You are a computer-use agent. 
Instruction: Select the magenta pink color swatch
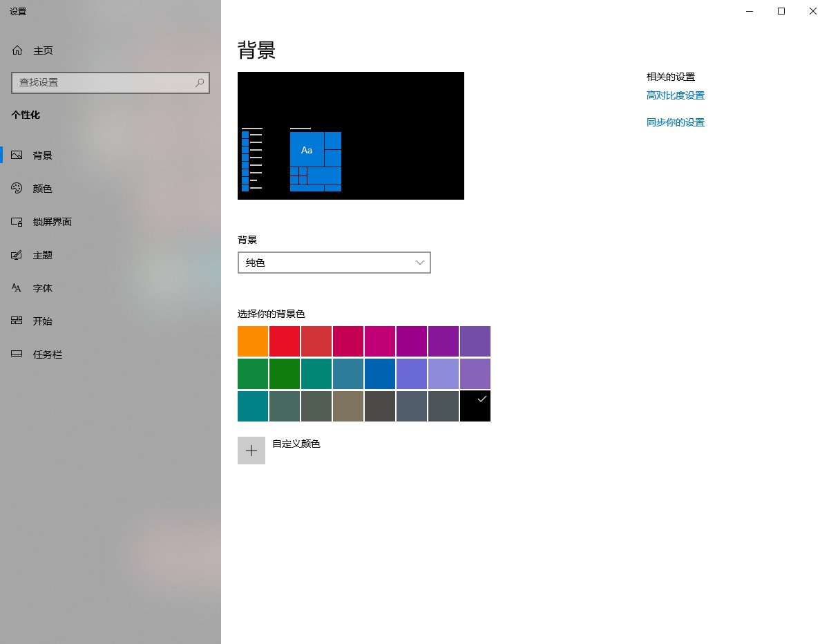(380, 341)
